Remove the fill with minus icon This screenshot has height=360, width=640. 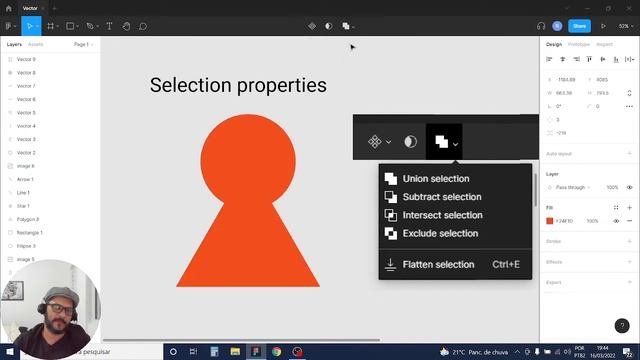629,221
